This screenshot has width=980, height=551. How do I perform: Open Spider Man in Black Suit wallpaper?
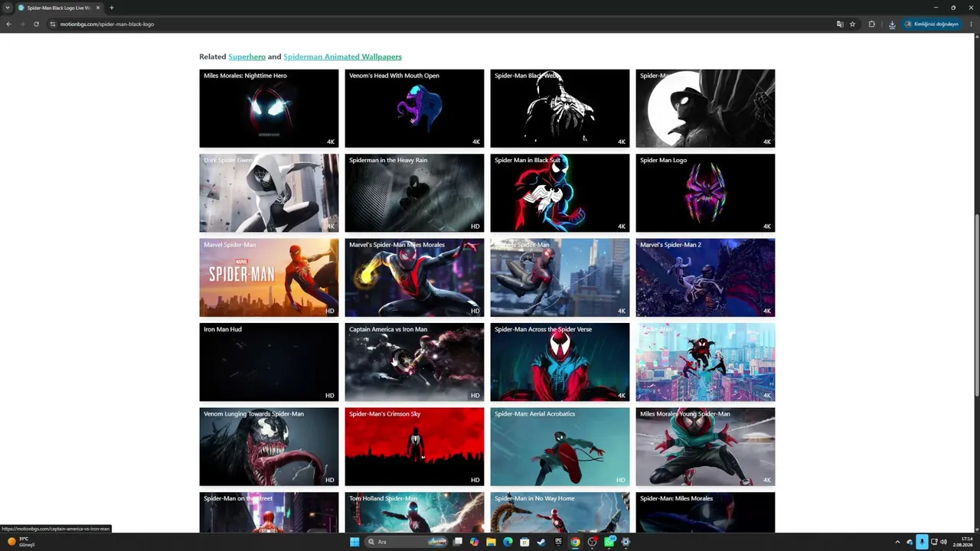click(x=560, y=193)
